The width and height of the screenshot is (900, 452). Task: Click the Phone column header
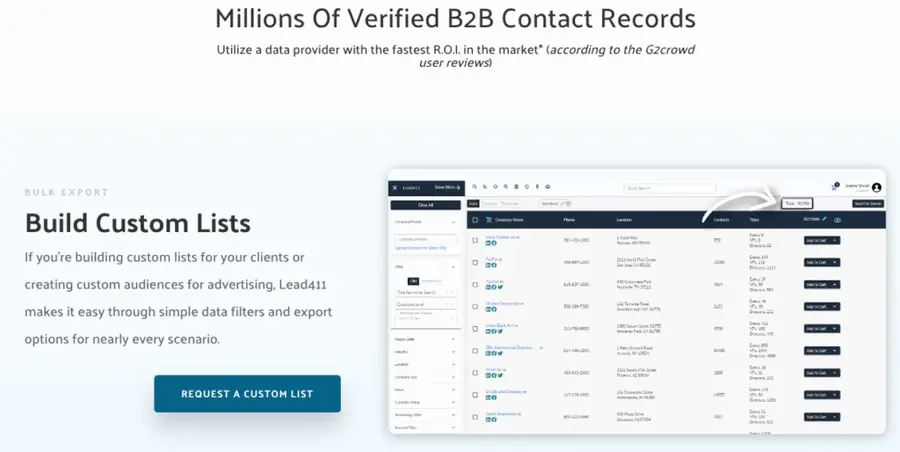[x=569, y=220]
